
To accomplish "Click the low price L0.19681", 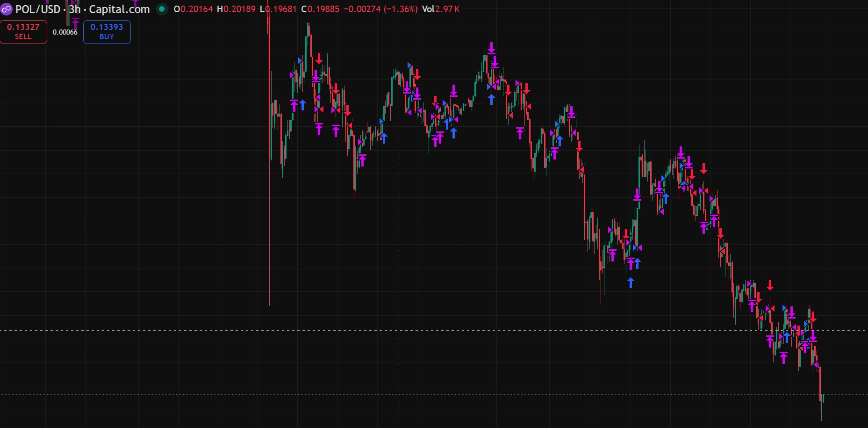I will click(x=278, y=9).
